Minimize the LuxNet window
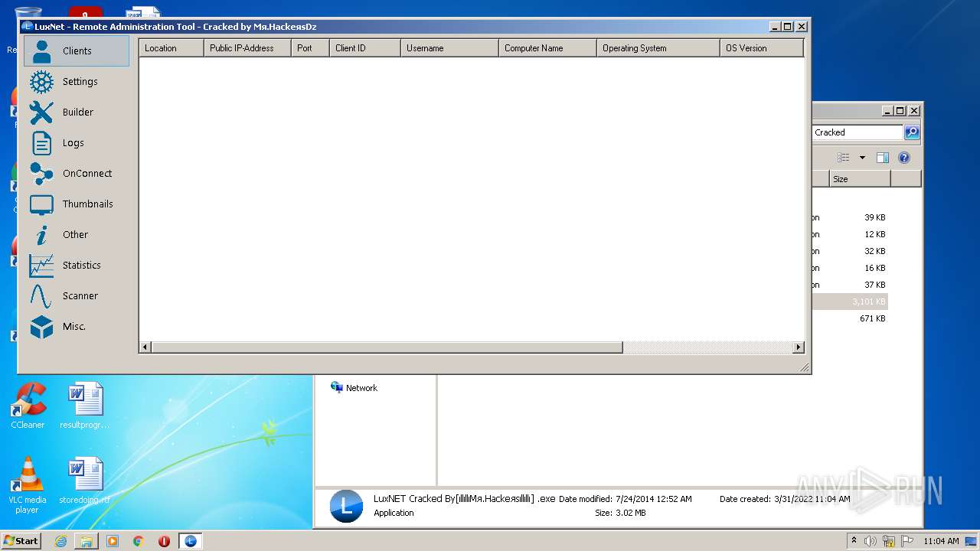The image size is (980, 551). point(775,26)
